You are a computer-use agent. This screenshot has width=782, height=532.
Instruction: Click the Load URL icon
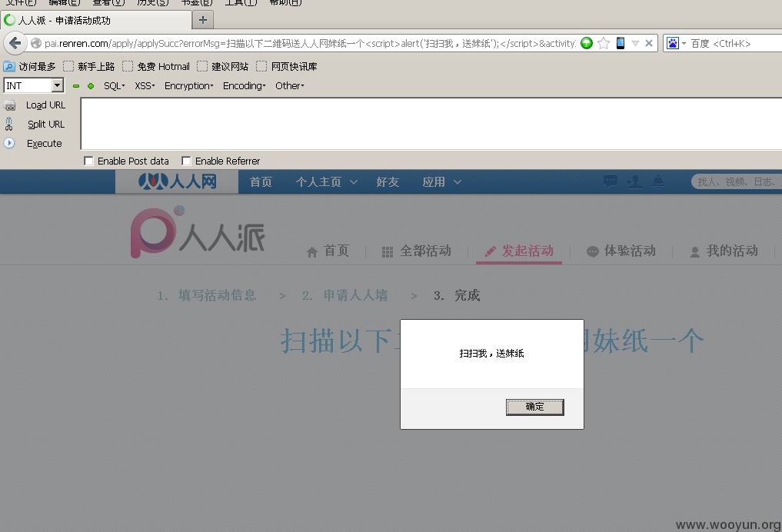(9, 105)
